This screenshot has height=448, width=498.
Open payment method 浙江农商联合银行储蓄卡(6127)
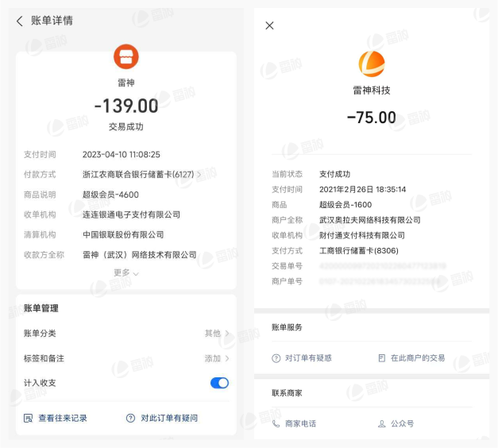point(141,175)
